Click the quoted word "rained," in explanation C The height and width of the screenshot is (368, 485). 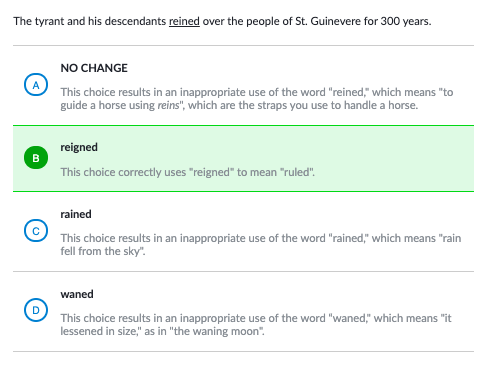[x=348, y=238]
